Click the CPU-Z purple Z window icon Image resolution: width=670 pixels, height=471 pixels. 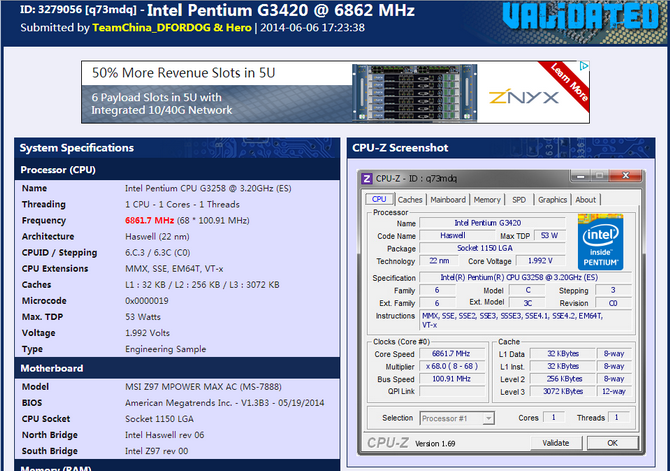pos(368,178)
